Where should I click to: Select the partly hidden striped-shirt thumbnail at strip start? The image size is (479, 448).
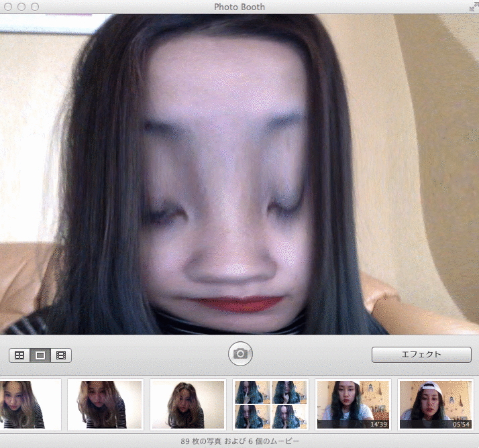click(x=30, y=404)
